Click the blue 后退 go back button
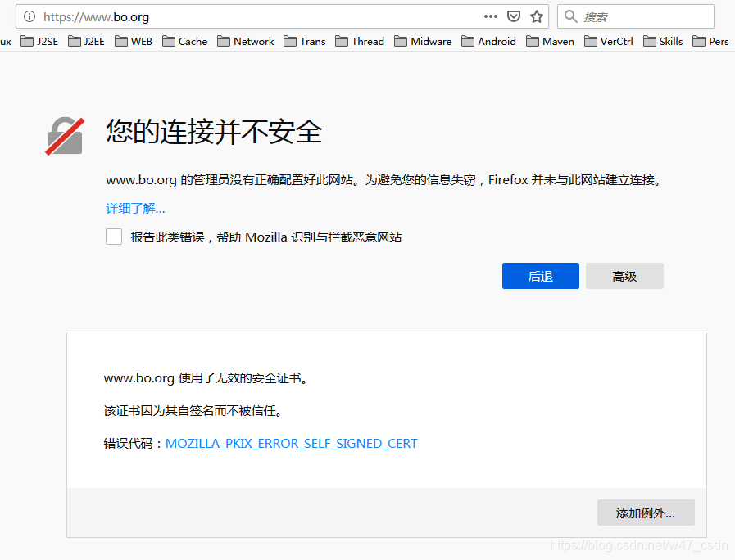The width and height of the screenshot is (735, 560). pos(541,276)
